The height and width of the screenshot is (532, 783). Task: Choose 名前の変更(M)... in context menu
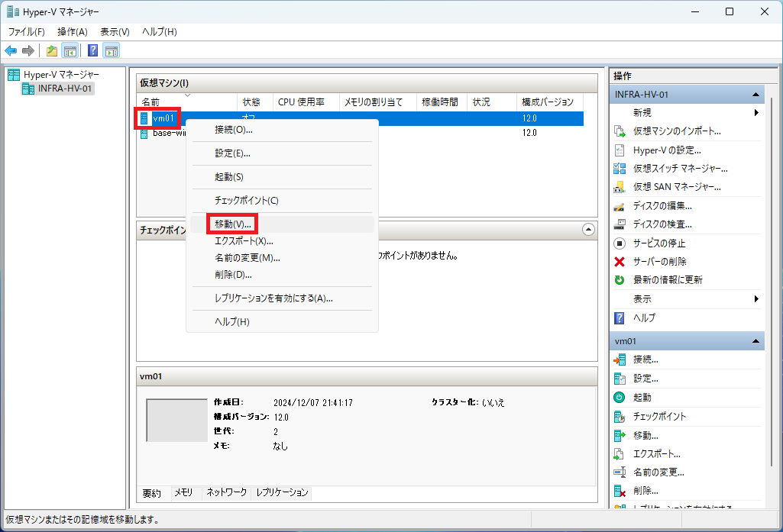point(282,258)
